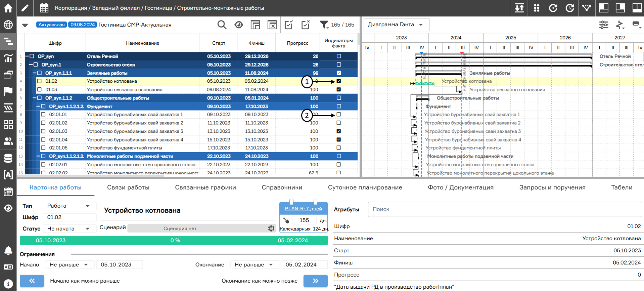Click the green 0 % progress bar

[x=174, y=240]
